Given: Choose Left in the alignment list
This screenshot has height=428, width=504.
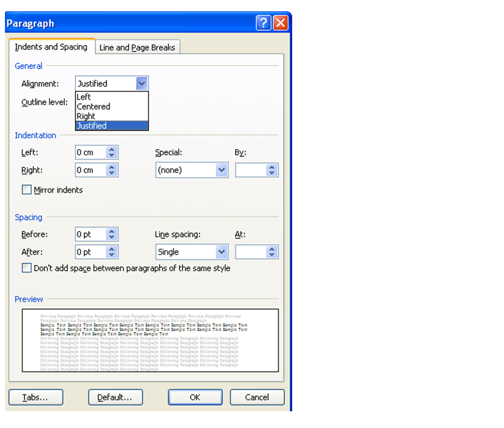Looking at the screenshot, I should (84, 97).
